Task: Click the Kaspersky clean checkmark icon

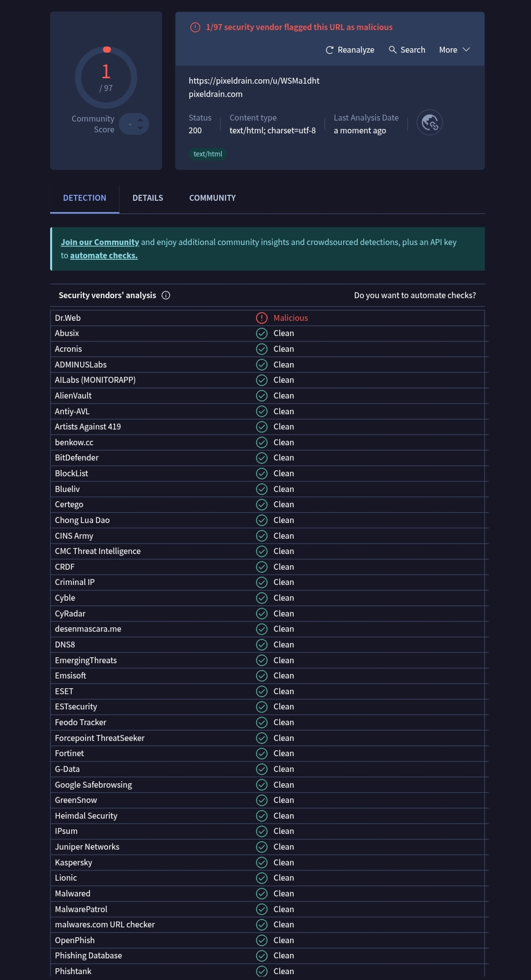Action: [262, 862]
